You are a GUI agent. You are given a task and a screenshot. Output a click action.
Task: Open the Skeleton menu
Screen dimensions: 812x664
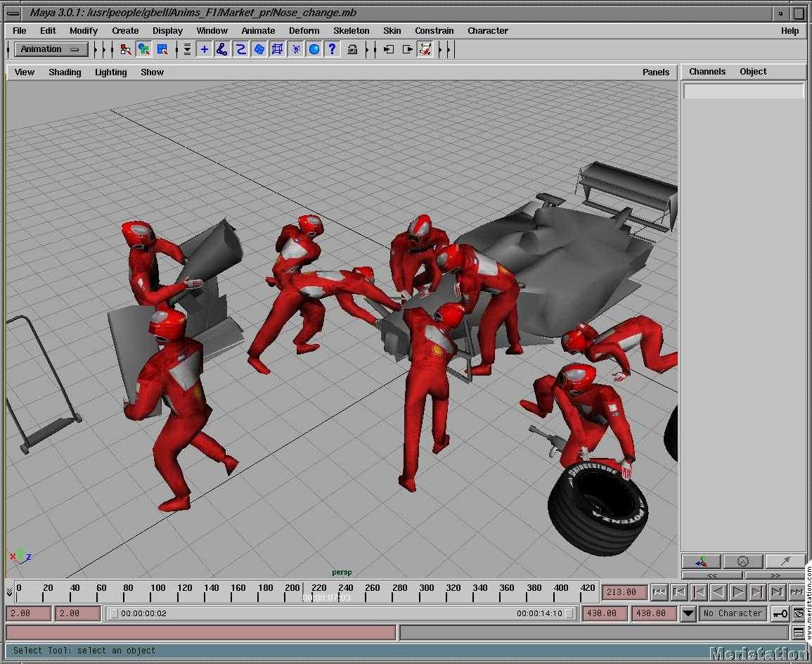tap(351, 30)
